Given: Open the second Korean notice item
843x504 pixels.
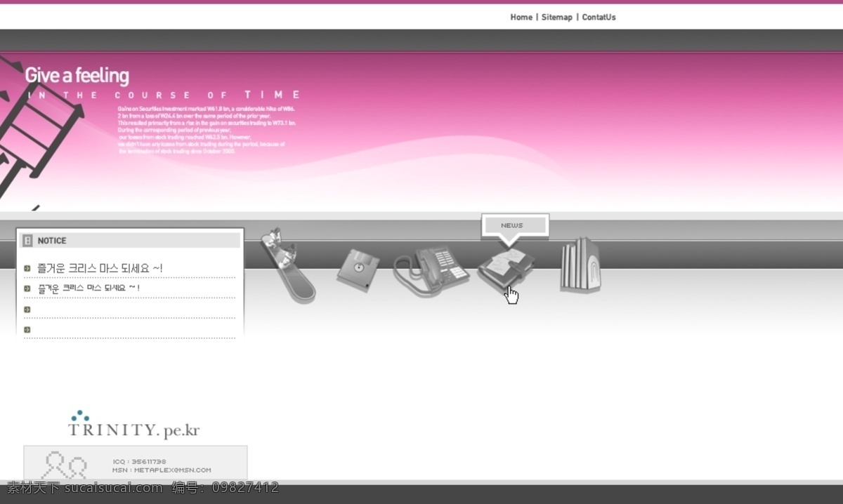Looking at the screenshot, I should [x=89, y=288].
